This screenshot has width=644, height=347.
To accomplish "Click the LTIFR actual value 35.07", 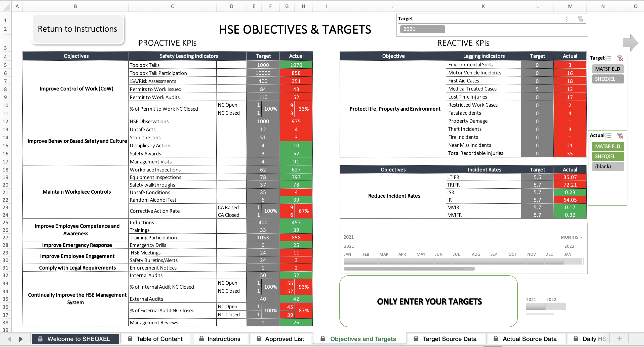I will (570, 177).
